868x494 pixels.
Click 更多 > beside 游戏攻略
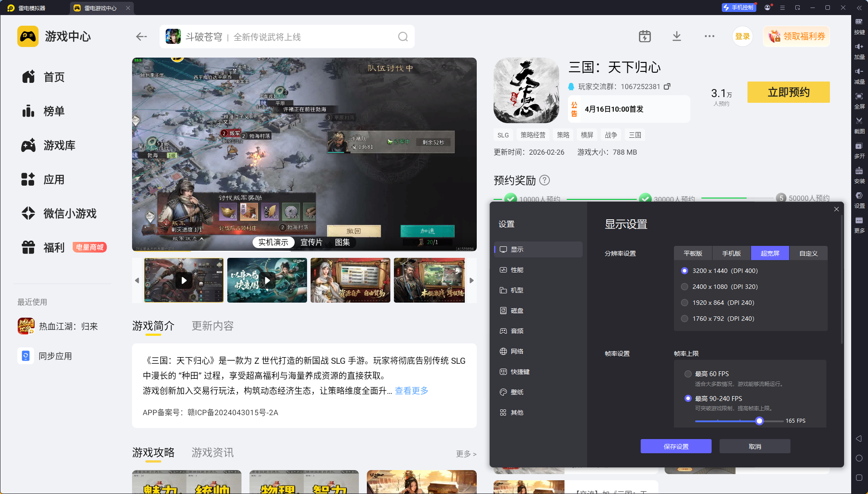[x=466, y=454]
